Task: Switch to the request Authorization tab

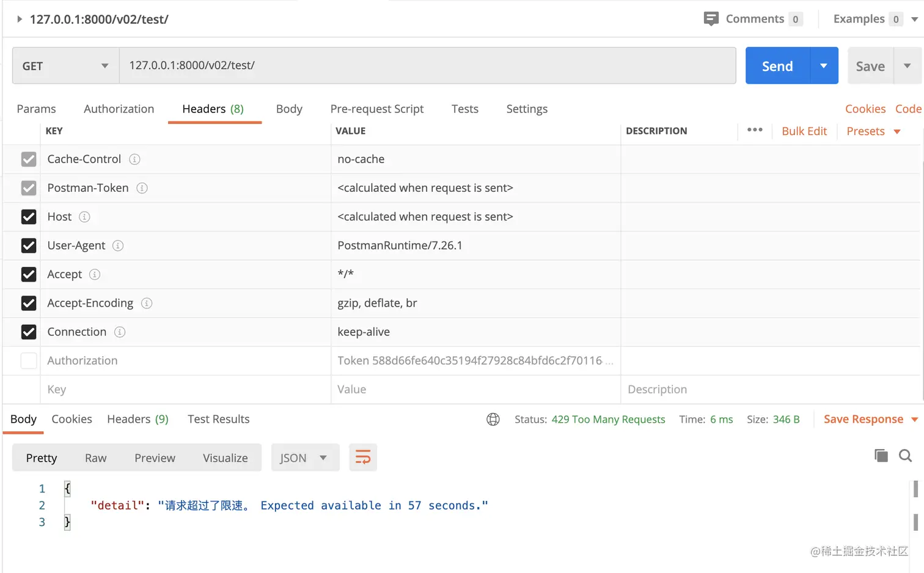Action: pyautogui.click(x=119, y=109)
